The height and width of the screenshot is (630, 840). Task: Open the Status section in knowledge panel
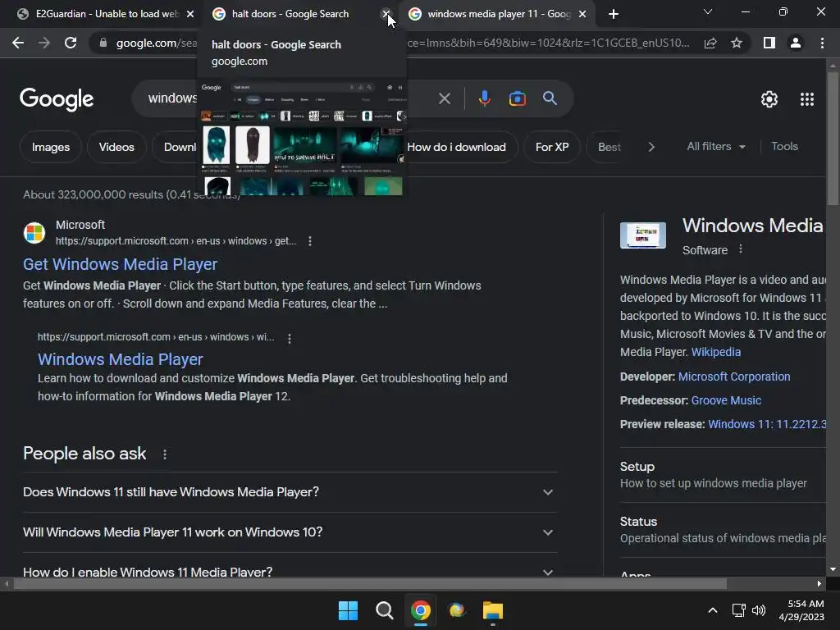point(723,530)
